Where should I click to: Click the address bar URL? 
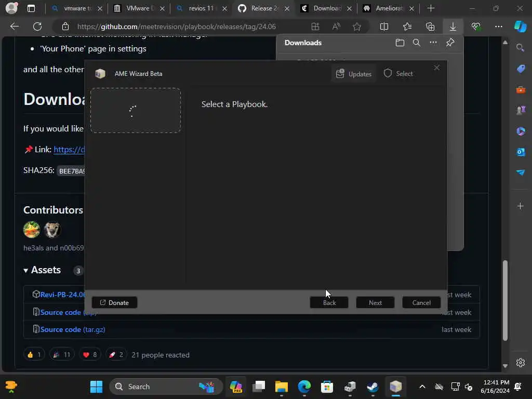pyautogui.click(x=177, y=26)
